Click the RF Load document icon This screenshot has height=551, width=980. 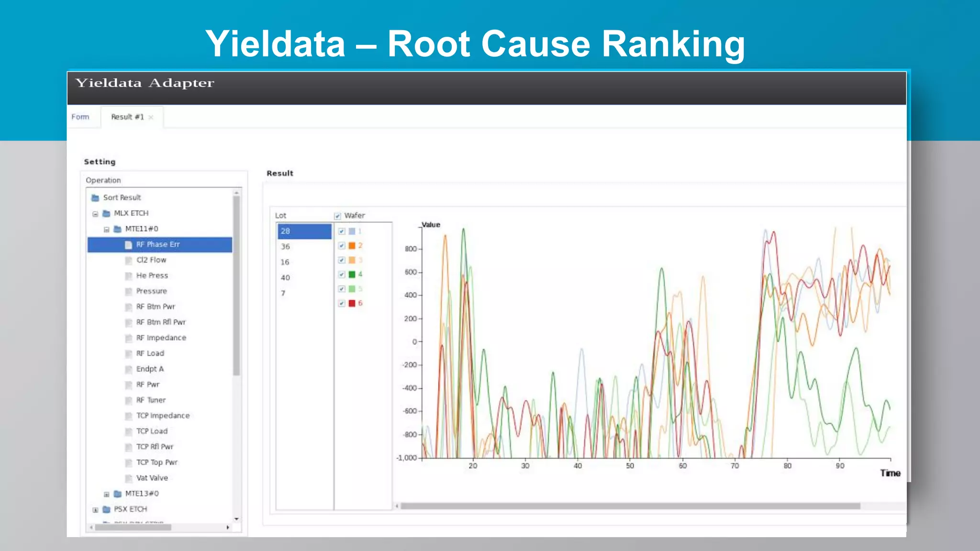128,353
